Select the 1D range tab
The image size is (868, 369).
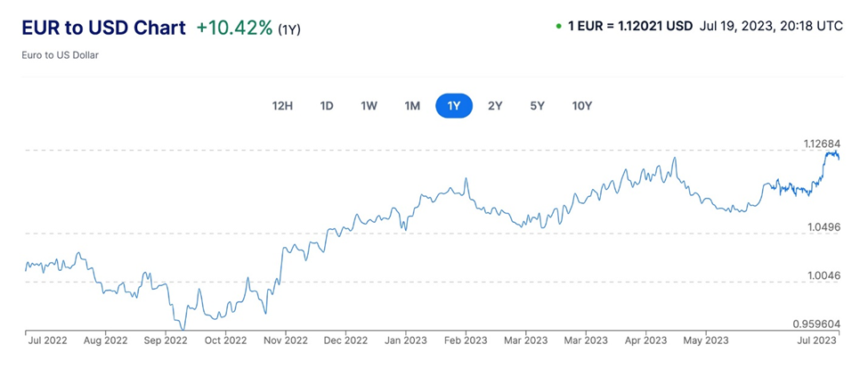327,106
